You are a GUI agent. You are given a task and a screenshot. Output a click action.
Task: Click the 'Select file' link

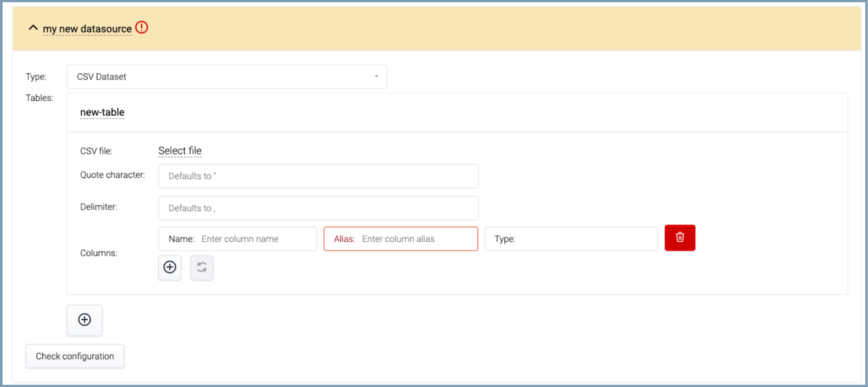coord(180,151)
